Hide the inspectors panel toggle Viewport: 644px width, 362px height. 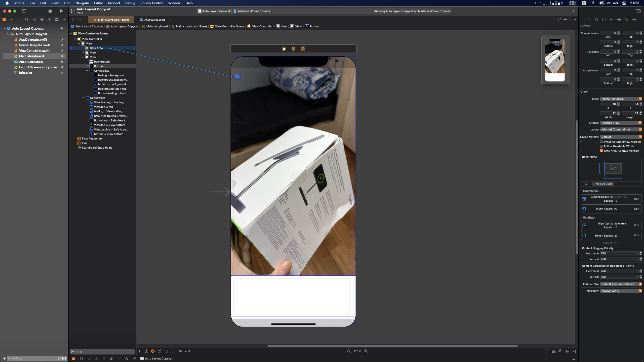coord(638,11)
